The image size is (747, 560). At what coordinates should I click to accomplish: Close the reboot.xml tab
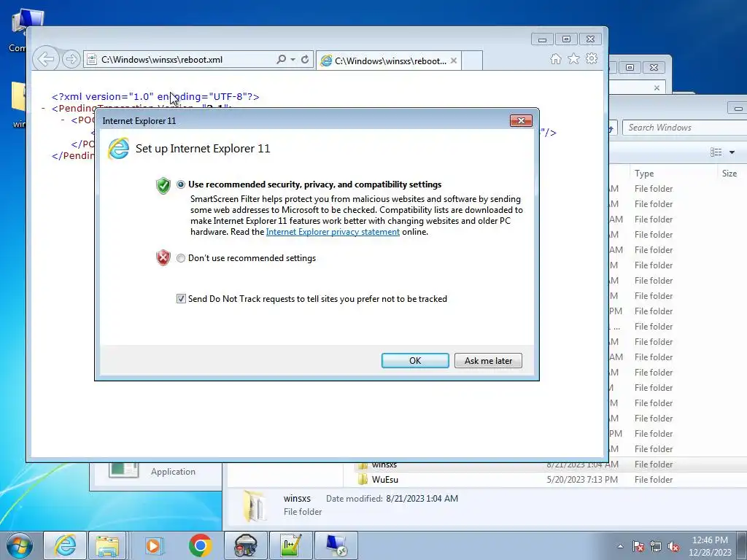[x=454, y=61]
